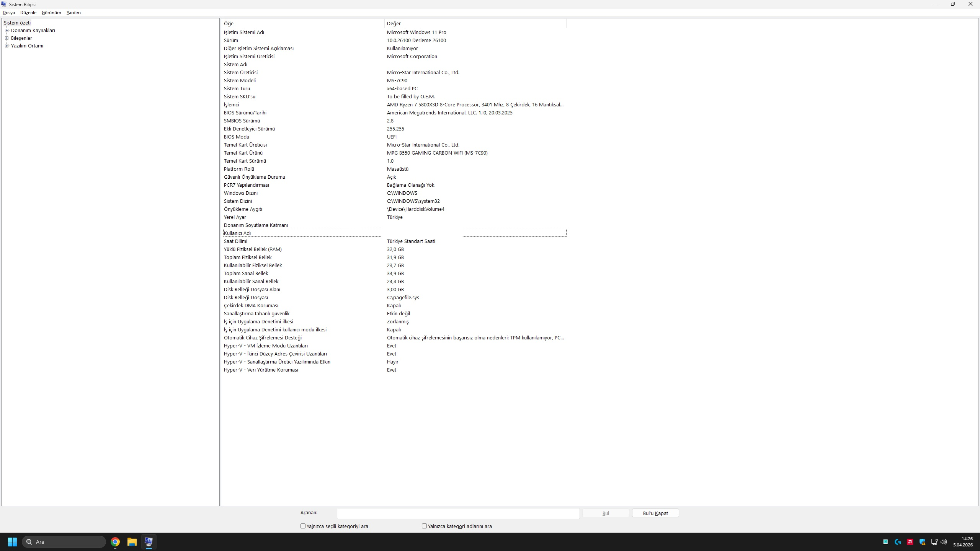Open the Dosya menu
The width and height of the screenshot is (980, 551).
coord(9,13)
